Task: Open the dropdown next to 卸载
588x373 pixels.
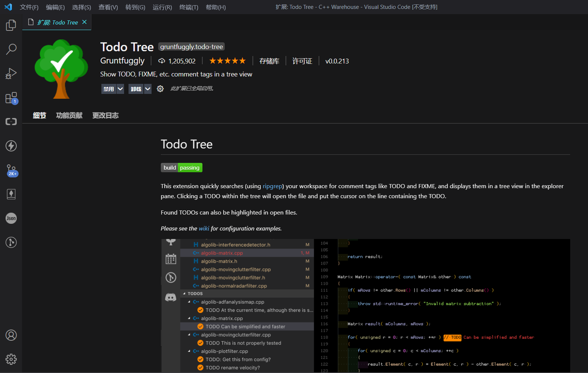Action: pos(147,89)
